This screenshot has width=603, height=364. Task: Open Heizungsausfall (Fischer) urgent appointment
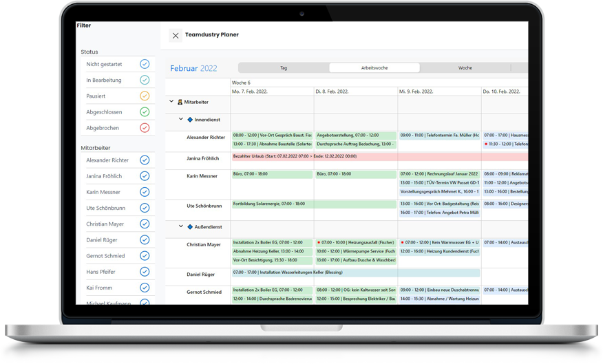coord(356,242)
